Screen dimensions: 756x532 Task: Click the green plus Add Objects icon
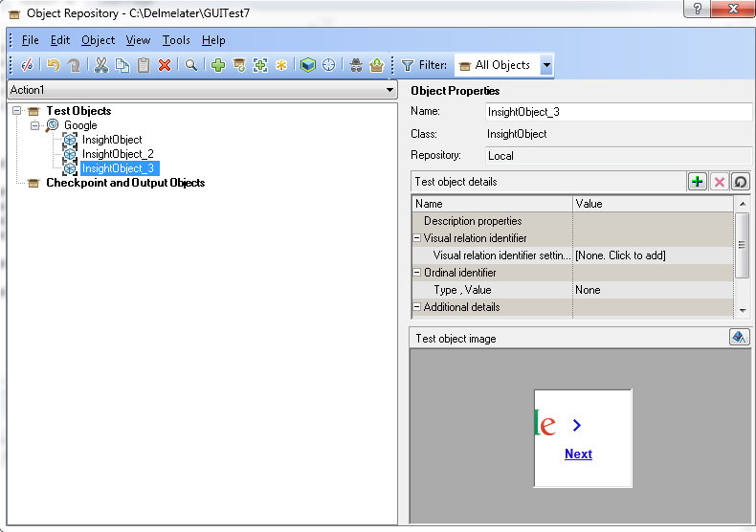(218, 65)
